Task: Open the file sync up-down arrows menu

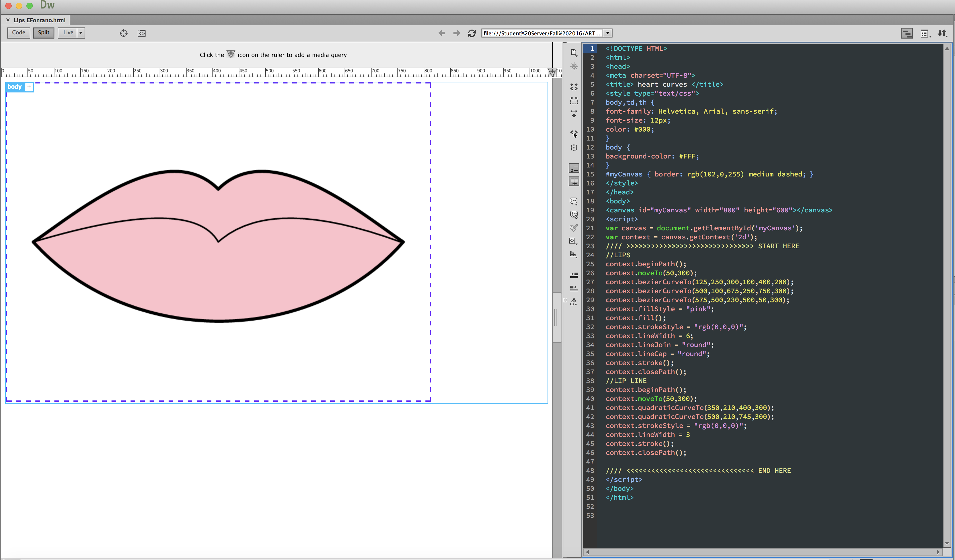Action: (x=943, y=33)
